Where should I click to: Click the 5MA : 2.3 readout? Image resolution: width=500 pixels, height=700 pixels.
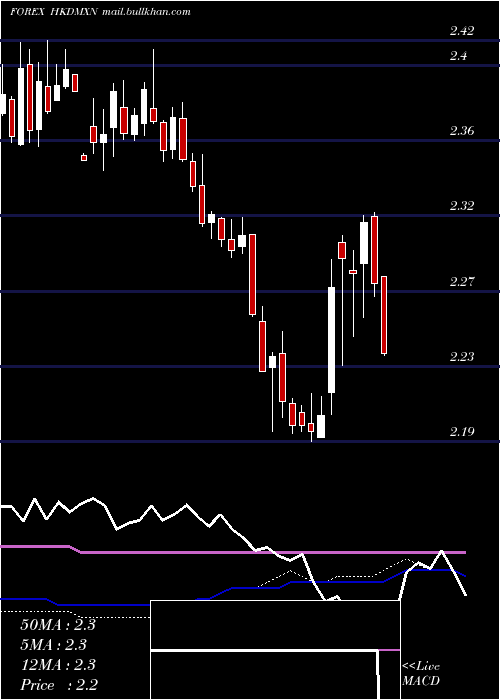[x=54, y=645]
